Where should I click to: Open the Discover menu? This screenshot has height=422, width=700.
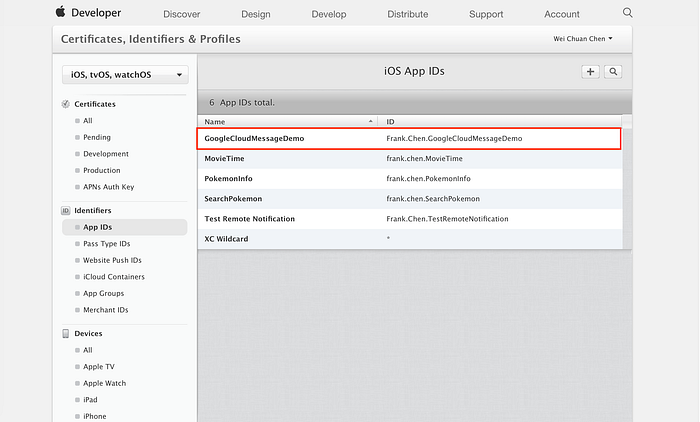[182, 14]
